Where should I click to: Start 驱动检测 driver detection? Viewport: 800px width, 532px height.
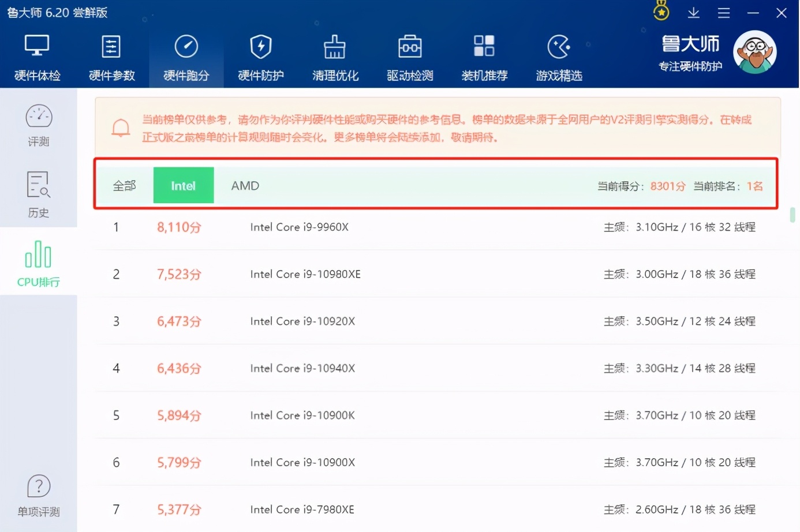409,57
